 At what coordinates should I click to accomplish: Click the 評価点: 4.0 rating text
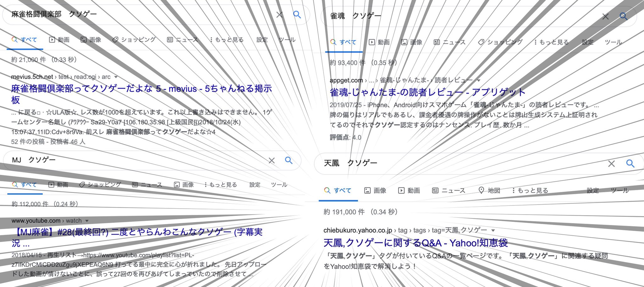click(346, 138)
